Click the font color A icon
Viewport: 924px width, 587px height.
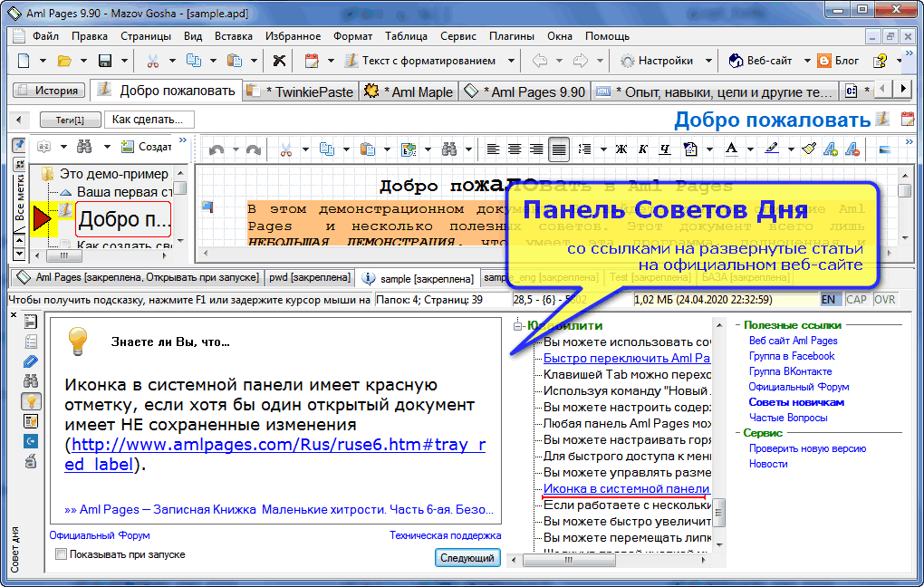[731, 149]
